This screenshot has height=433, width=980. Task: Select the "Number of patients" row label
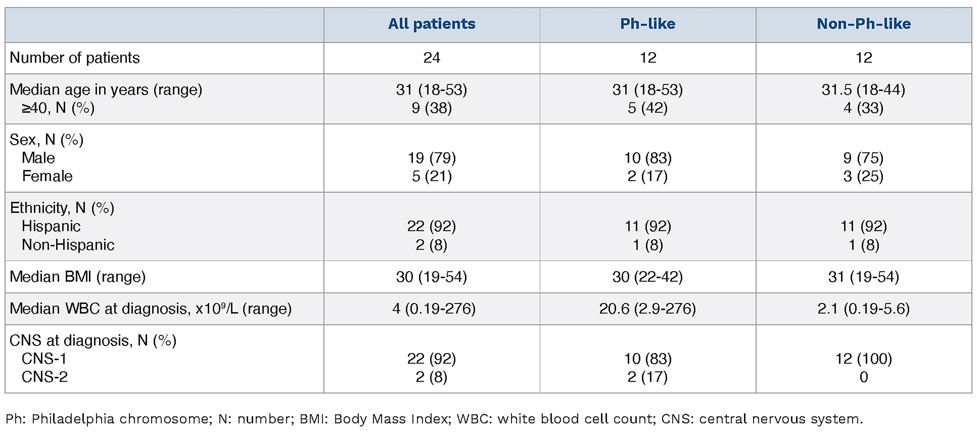[x=75, y=58]
